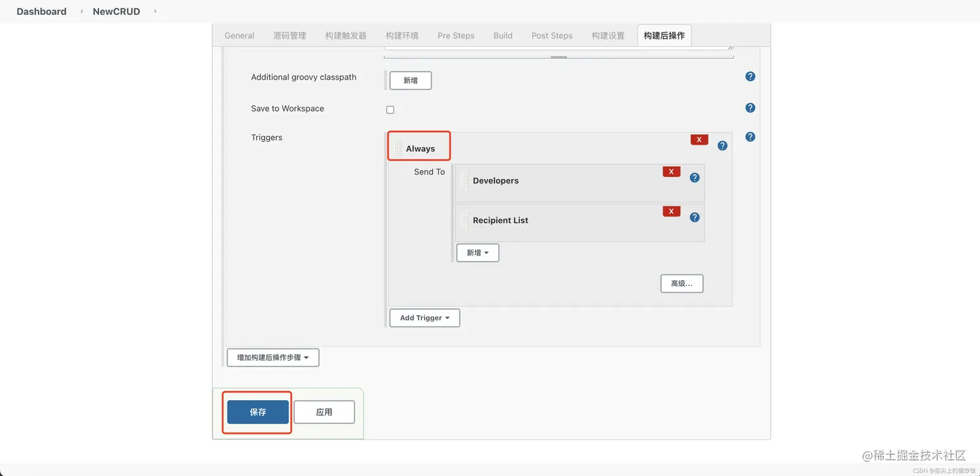Click the Developers recipient label
The height and width of the screenshot is (476, 980).
(x=496, y=181)
